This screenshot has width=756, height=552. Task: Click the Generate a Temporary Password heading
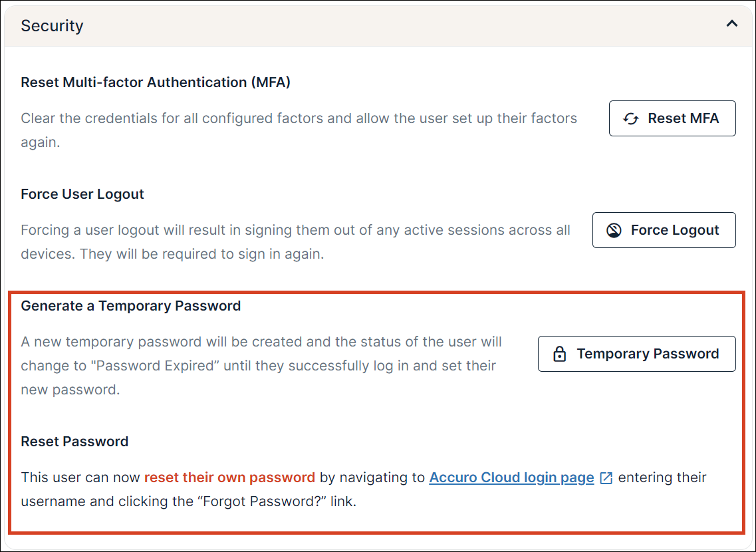[x=131, y=306]
